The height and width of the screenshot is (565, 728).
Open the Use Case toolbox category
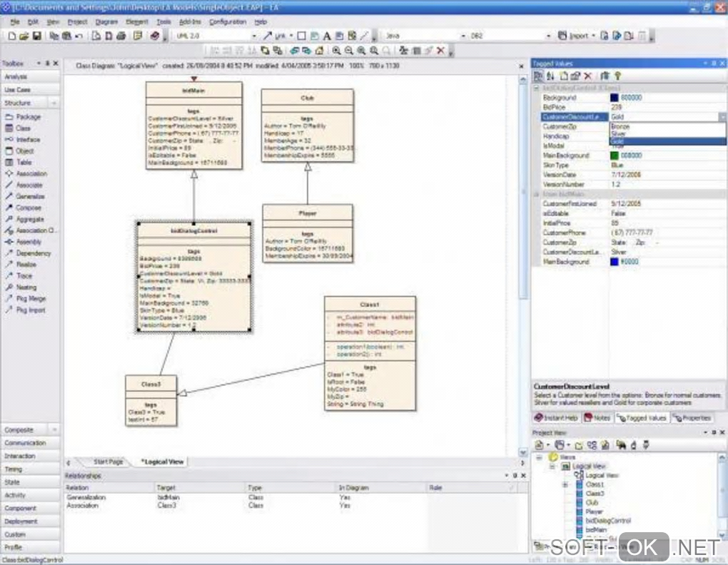(30, 89)
